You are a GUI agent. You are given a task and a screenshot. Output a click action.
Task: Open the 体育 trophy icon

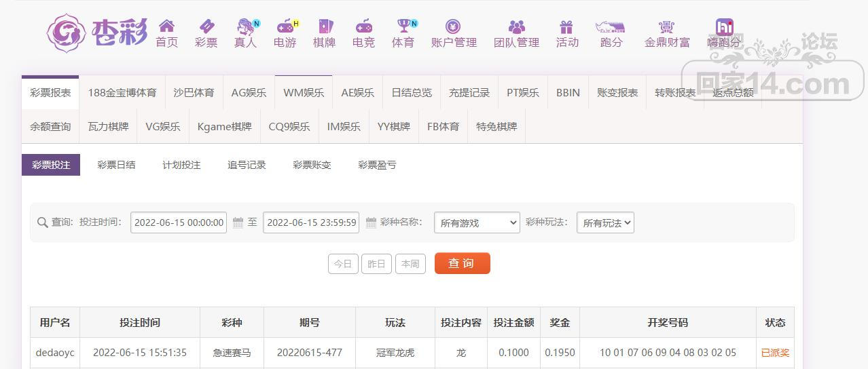tap(403, 26)
